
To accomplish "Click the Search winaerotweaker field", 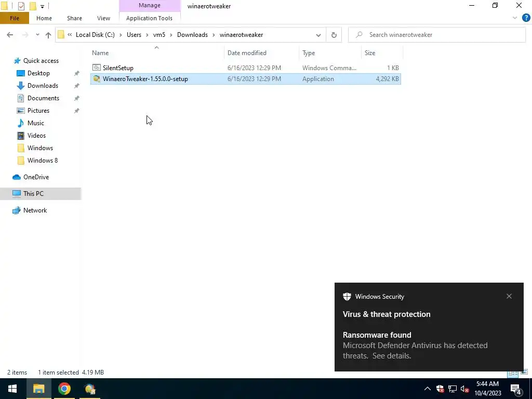I will (x=437, y=35).
